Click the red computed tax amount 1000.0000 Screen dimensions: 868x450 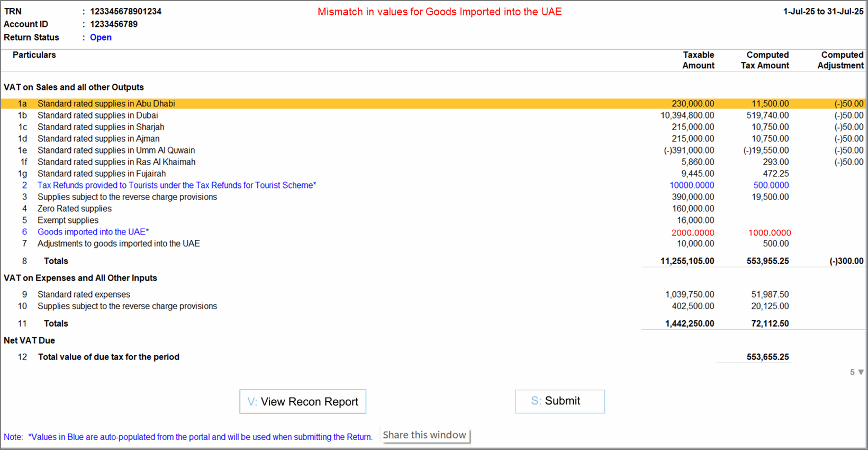[769, 233]
